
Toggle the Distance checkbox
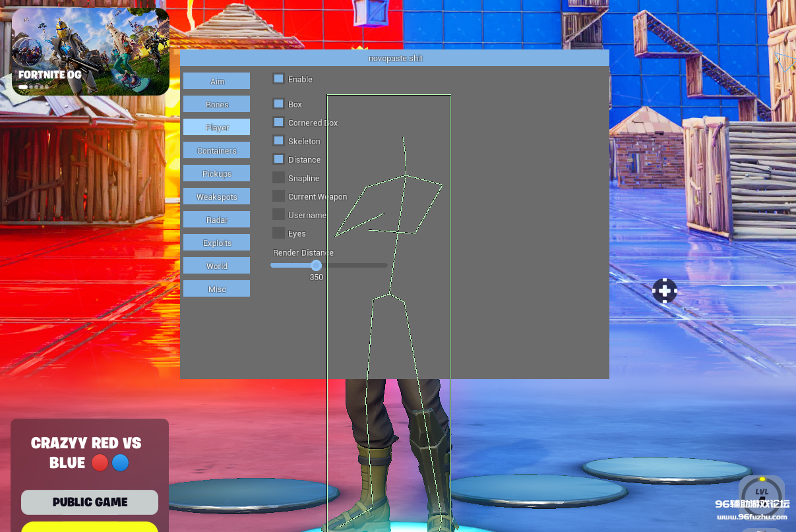coord(278,159)
